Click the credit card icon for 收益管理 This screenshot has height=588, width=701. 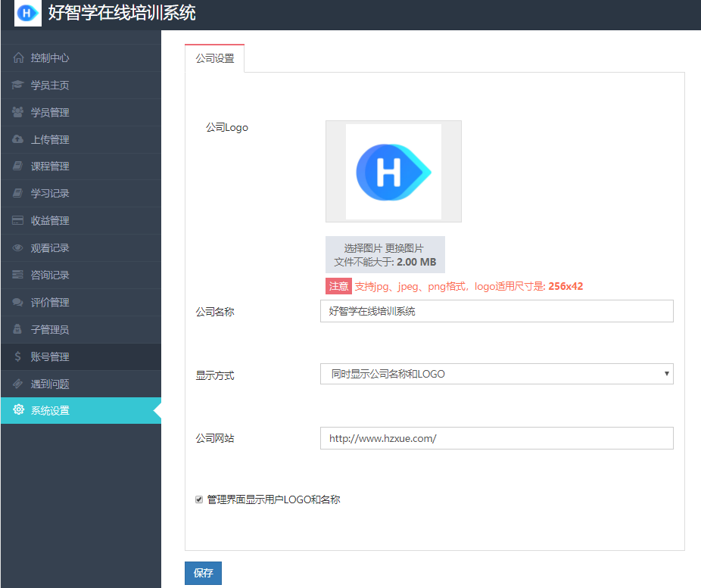(x=17, y=220)
